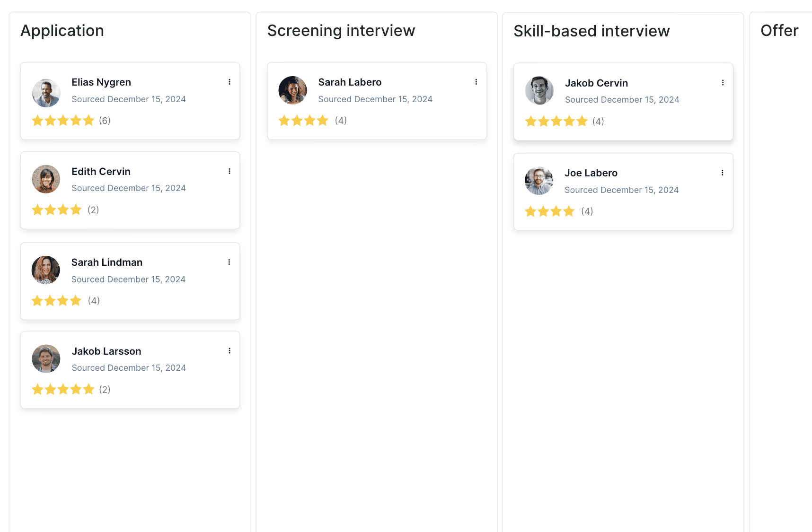Screen dimensions: 812x532
Task: Open options menu for Sarah Lindman card
Action: tap(229, 262)
